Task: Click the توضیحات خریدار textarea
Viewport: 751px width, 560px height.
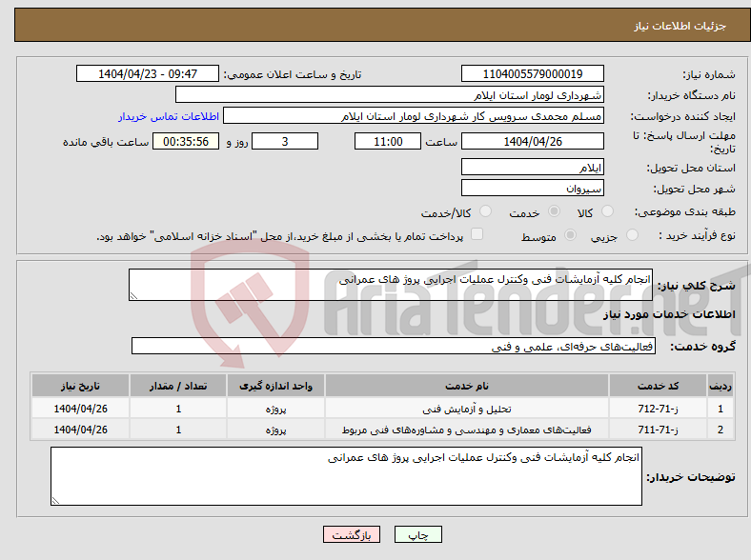Action: coord(346,476)
